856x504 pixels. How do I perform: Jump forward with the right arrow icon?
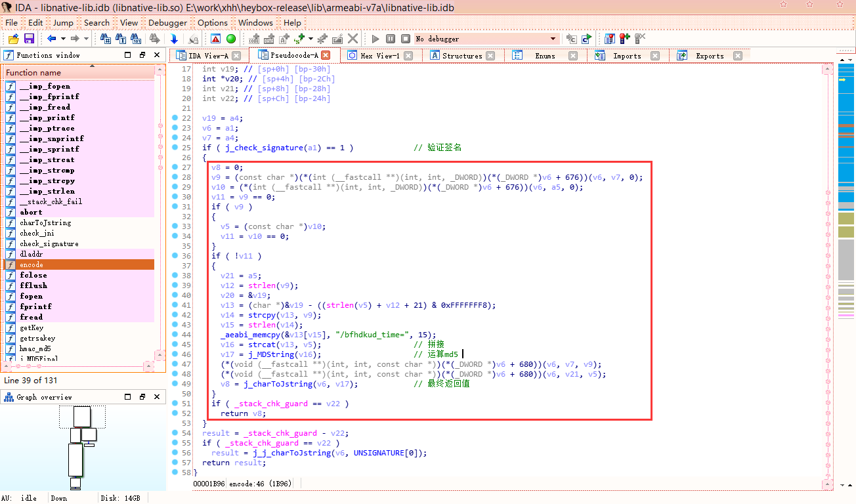pyautogui.click(x=75, y=39)
